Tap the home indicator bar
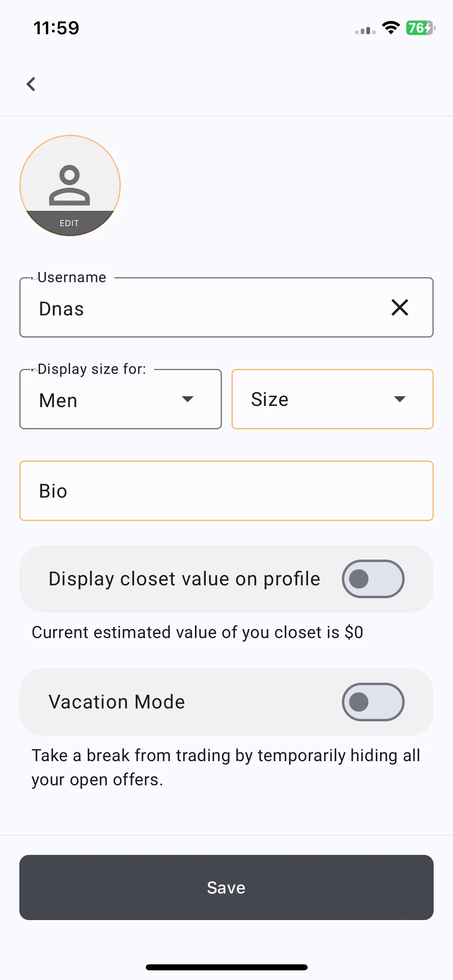Screen dimensions: 453x980 point(226,967)
